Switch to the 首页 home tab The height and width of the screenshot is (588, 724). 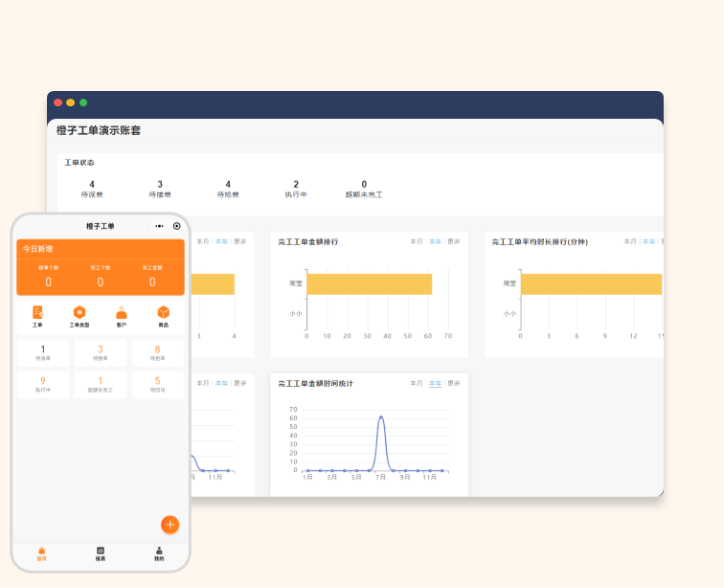[41, 554]
